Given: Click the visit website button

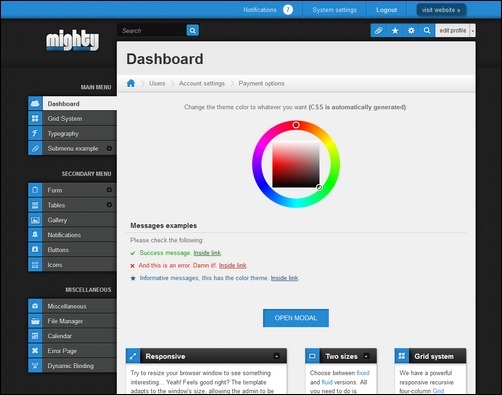Looking at the screenshot, I should tap(441, 10).
